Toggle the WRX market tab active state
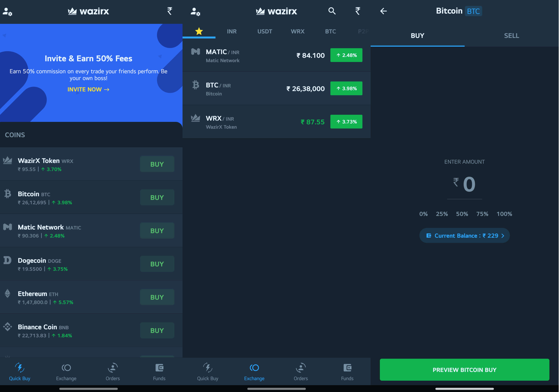The image size is (559, 392). tap(297, 31)
